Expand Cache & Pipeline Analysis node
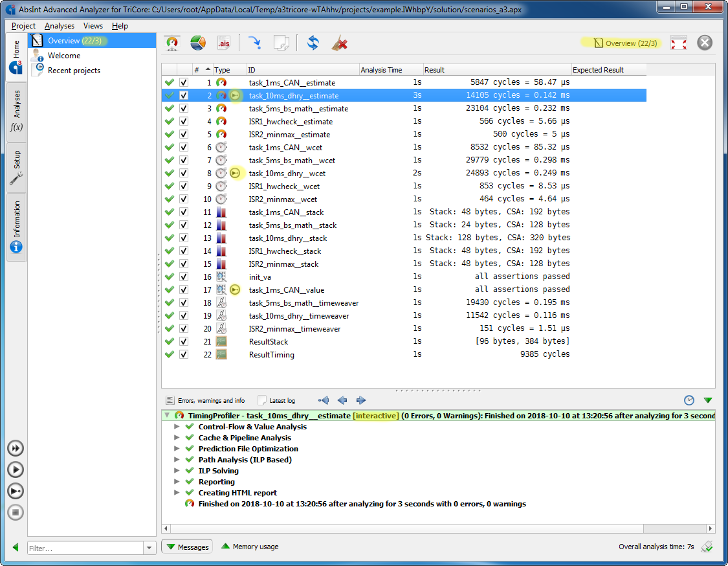Image resolution: width=728 pixels, height=566 pixels. coord(177,437)
